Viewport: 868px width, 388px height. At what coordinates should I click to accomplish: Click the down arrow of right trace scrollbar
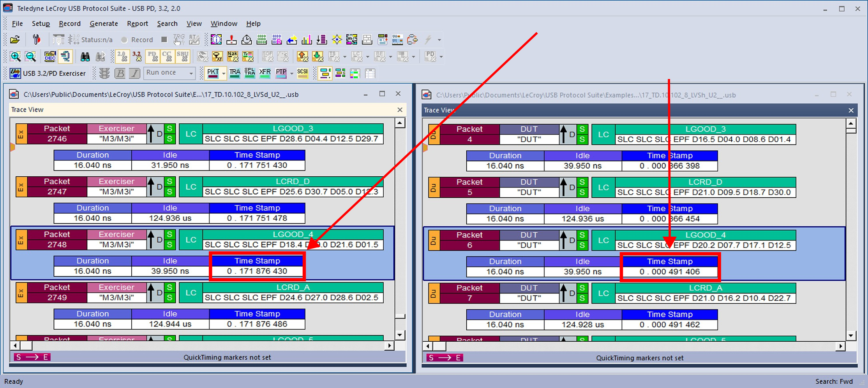851,335
